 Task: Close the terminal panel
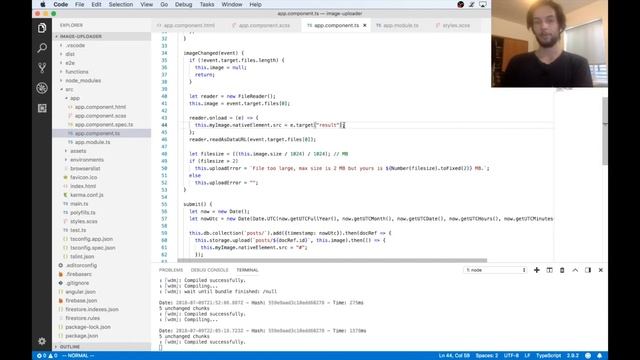(600, 270)
